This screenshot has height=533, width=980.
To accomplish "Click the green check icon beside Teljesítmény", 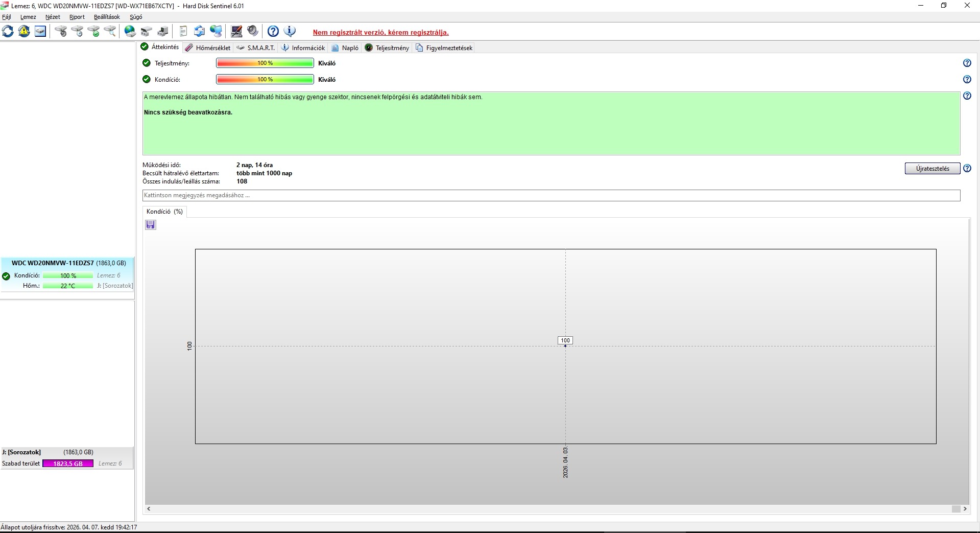I will 147,63.
